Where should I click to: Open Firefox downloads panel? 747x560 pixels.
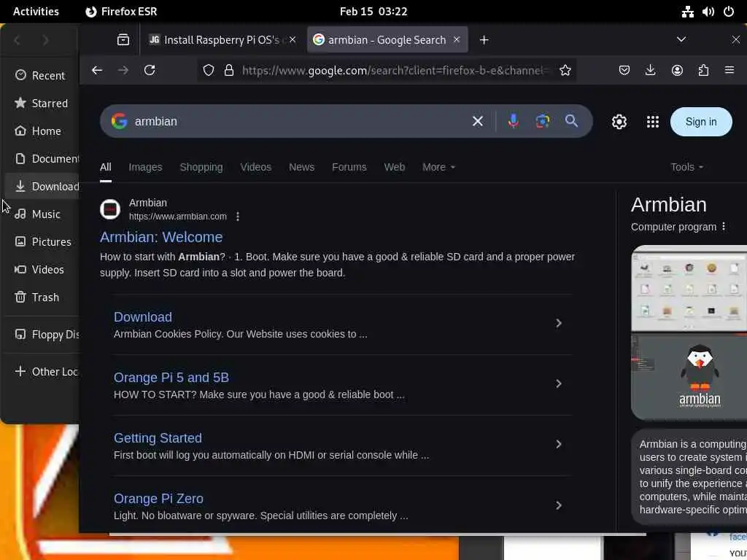click(650, 71)
